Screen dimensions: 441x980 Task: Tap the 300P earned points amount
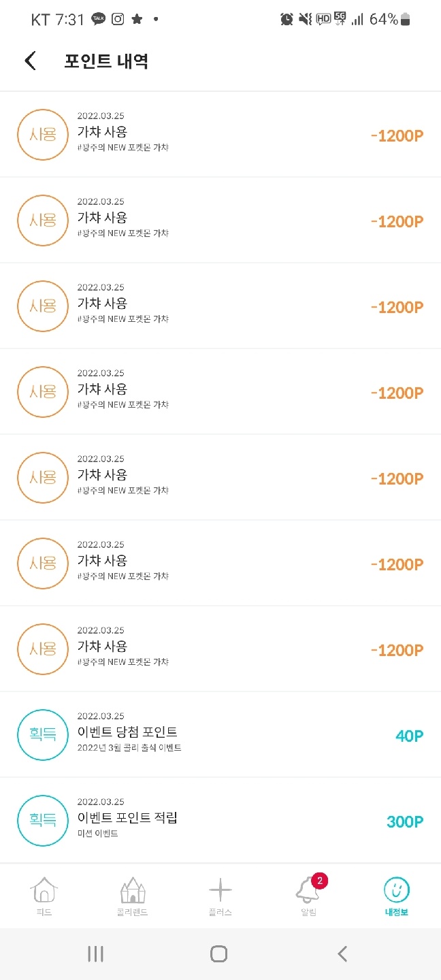point(405,821)
